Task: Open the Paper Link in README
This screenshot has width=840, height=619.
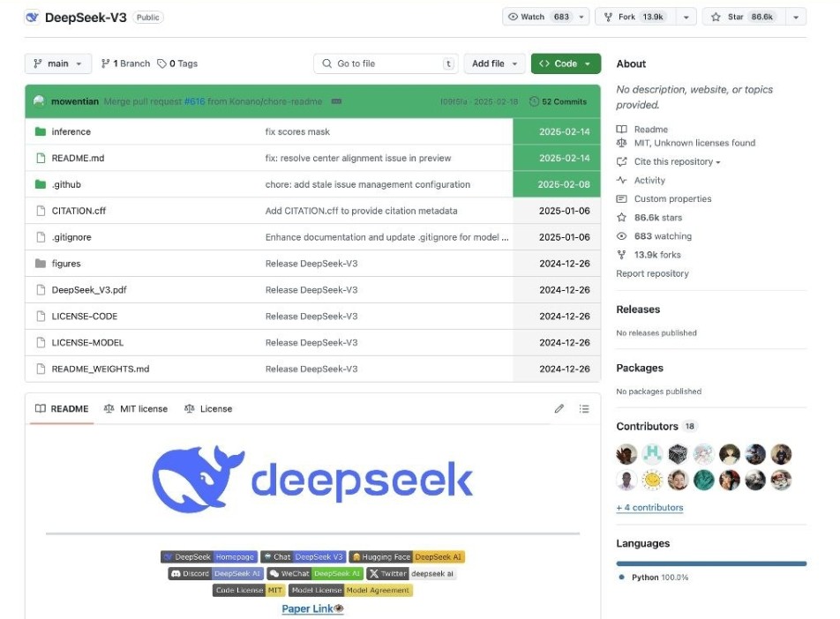Action: click(313, 608)
